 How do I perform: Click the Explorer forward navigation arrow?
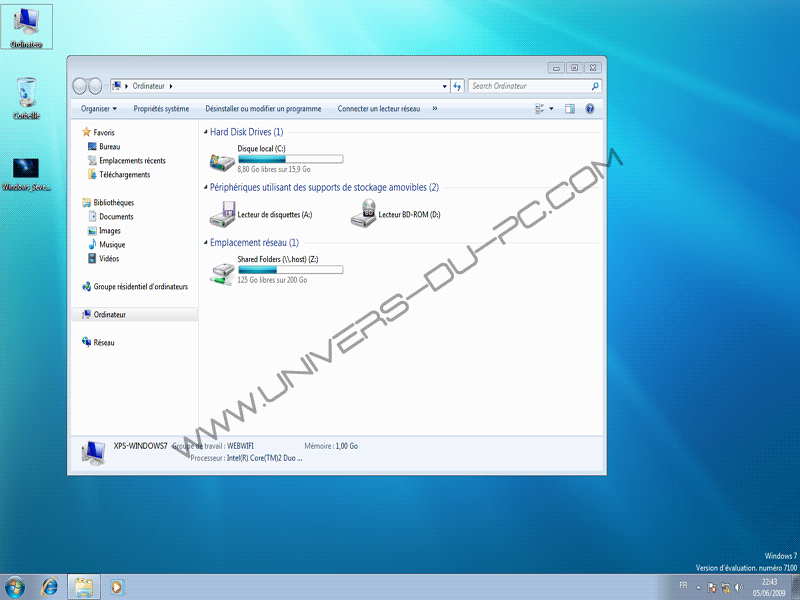click(95, 86)
